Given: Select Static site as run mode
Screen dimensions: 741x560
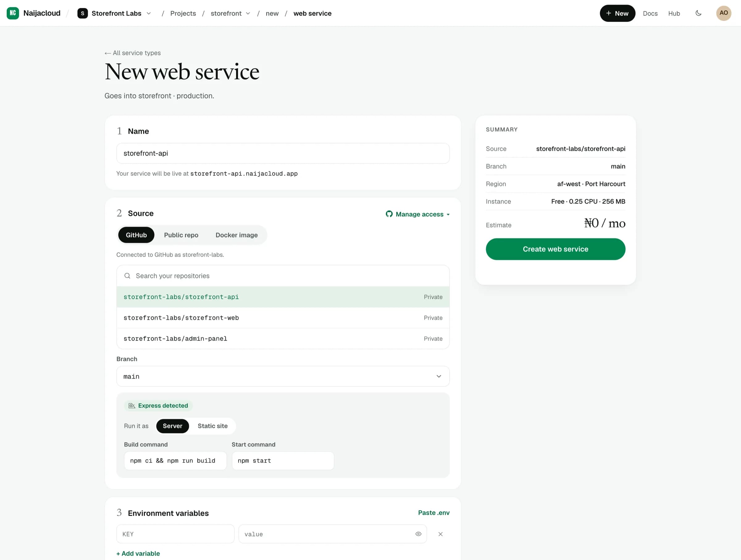Looking at the screenshot, I should 213,426.
